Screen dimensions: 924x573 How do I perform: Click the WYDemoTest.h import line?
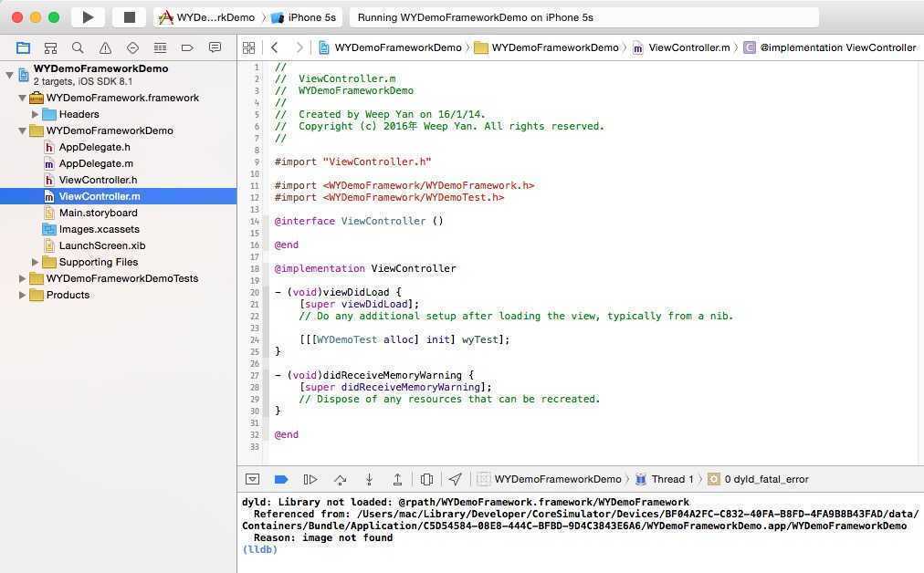tap(390, 197)
